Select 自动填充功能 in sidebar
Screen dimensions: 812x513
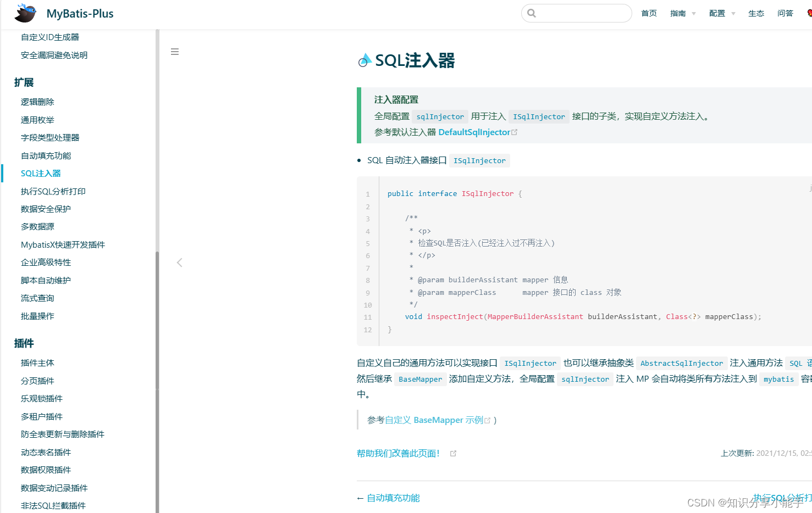(x=46, y=156)
